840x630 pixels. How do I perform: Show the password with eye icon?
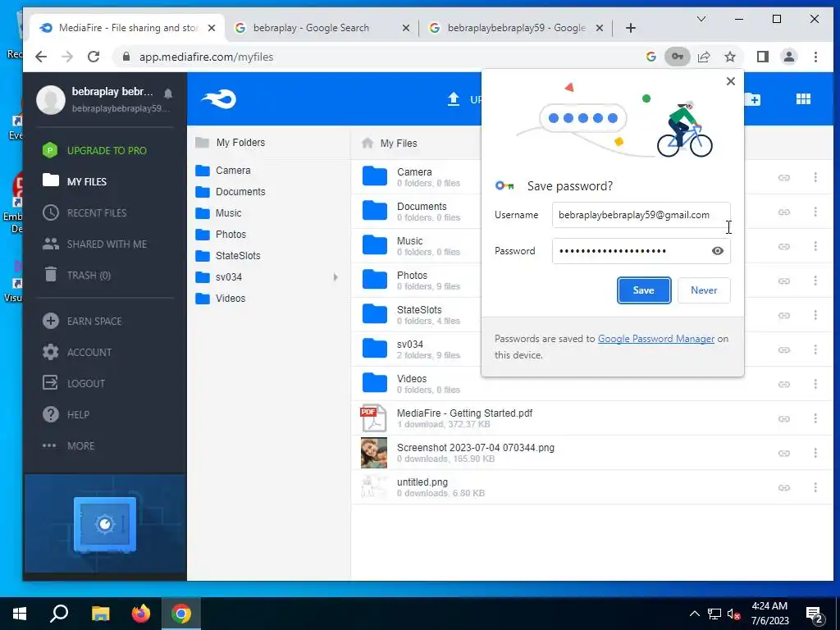click(717, 251)
